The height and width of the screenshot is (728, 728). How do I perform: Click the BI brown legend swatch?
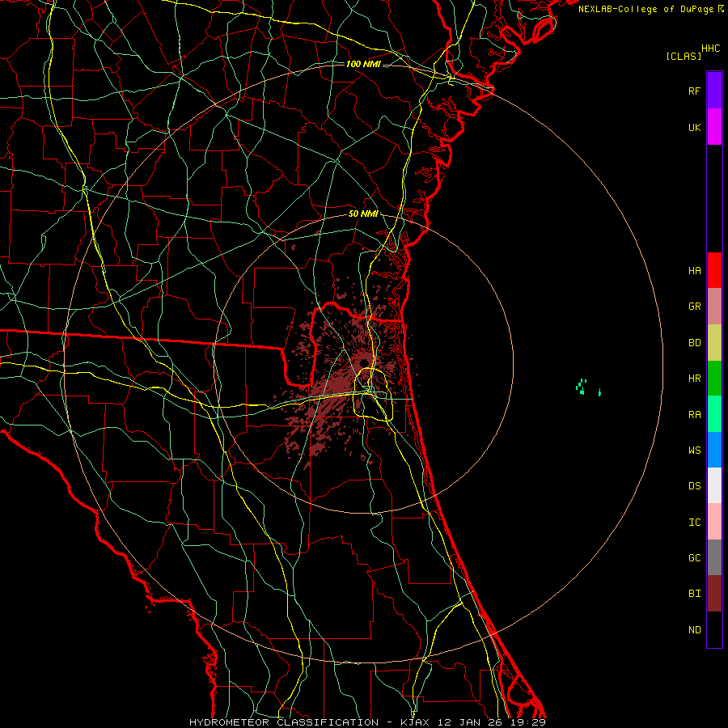[x=714, y=594]
